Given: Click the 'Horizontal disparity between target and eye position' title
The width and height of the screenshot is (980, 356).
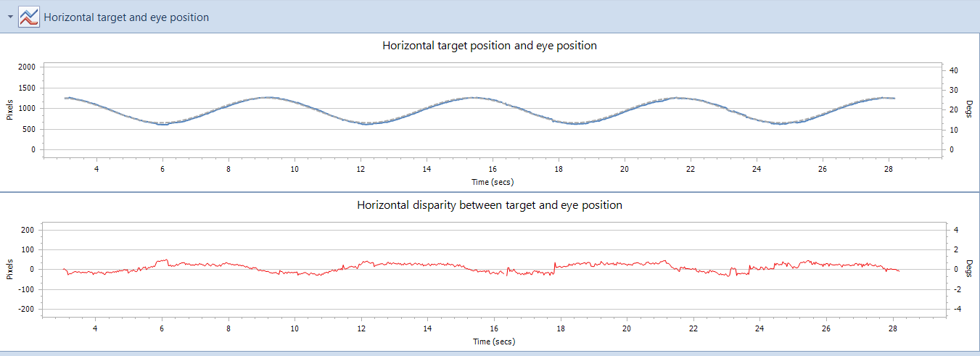Looking at the screenshot, I should click(x=490, y=205).
